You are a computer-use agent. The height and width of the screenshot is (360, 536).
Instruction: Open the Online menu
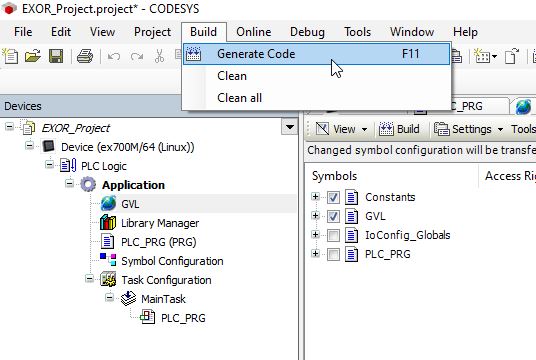pos(254,32)
